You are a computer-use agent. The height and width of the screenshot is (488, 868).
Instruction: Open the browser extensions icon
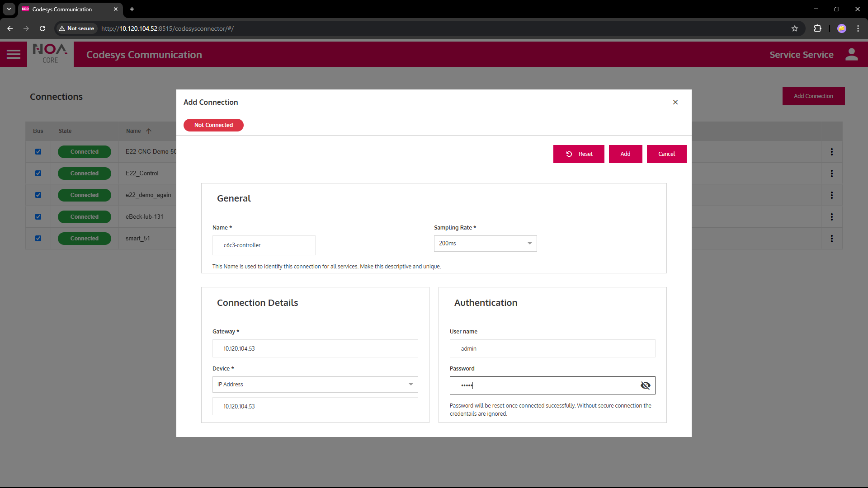(x=817, y=28)
